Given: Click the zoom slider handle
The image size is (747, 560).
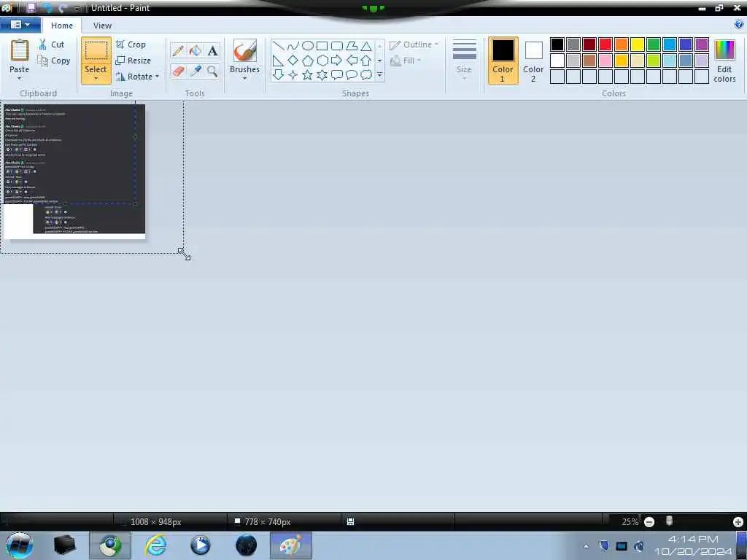Looking at the screenshot, I should pyautogui.click(x=669, y=521).
